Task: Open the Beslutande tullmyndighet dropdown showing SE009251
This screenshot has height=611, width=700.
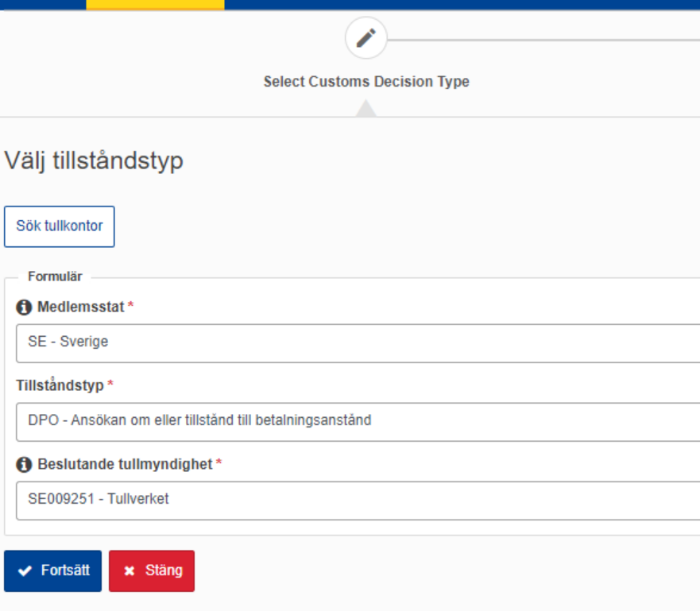Action: click(358, 501)
